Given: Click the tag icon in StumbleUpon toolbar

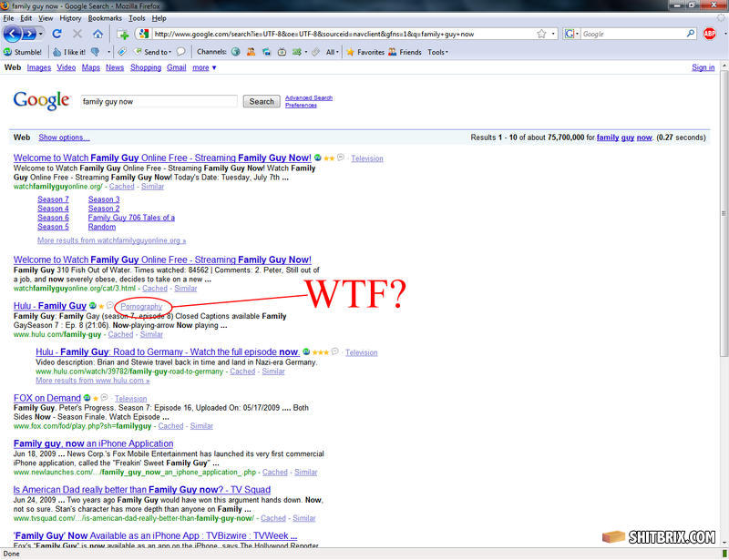Looking at the screenshot, I should click(x=122, y=52).
